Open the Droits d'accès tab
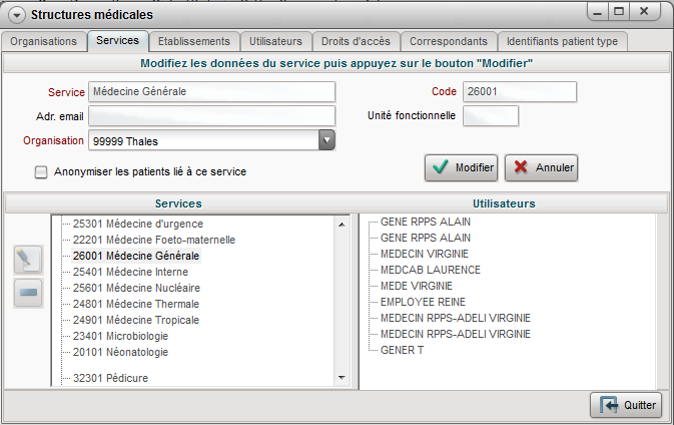Screen dimensions: 674x425 tap(355, 41)
